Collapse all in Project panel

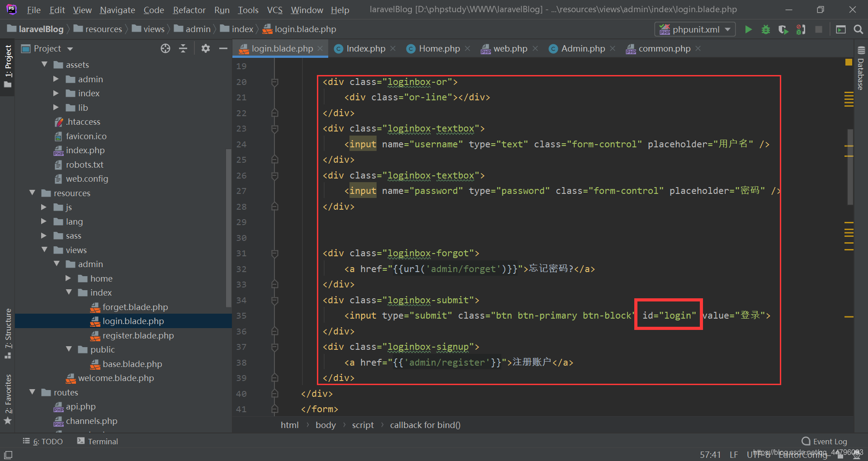click(x=183, y=48)
